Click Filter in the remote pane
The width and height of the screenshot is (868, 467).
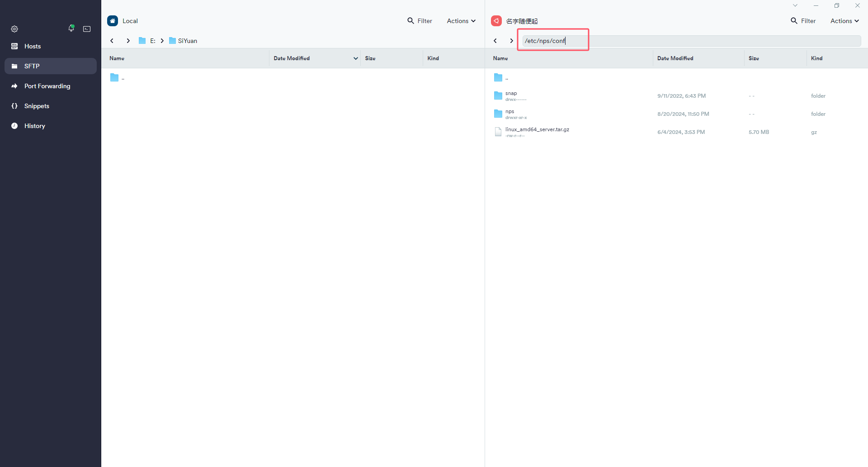tap(803, 21)
